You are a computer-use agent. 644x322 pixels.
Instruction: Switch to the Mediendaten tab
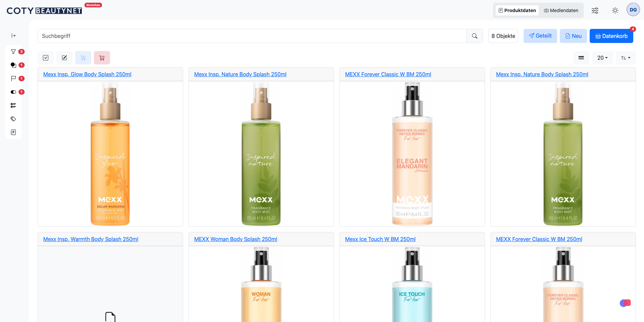coord(561,10)
